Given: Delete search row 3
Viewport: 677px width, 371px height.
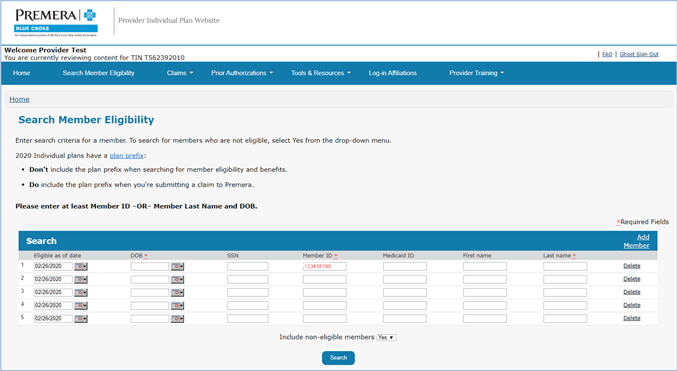Looking at the screenshot, I should pyautogui.click(x=632, y=292).
